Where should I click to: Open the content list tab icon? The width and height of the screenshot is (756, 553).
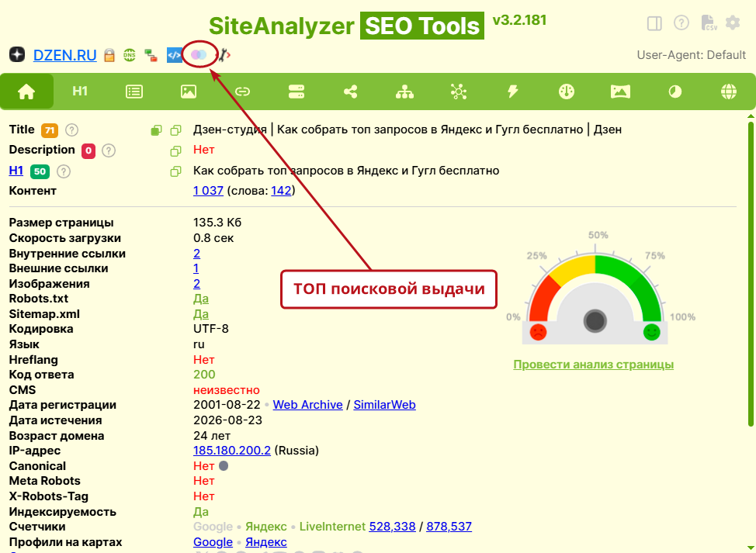click(x=134, y=92)
